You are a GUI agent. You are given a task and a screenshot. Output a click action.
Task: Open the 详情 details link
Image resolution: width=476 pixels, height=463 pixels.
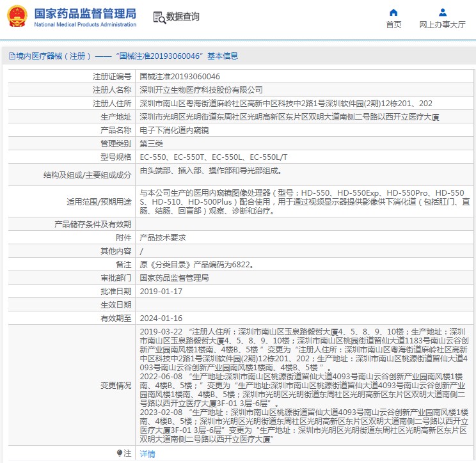tap(148, 453)
